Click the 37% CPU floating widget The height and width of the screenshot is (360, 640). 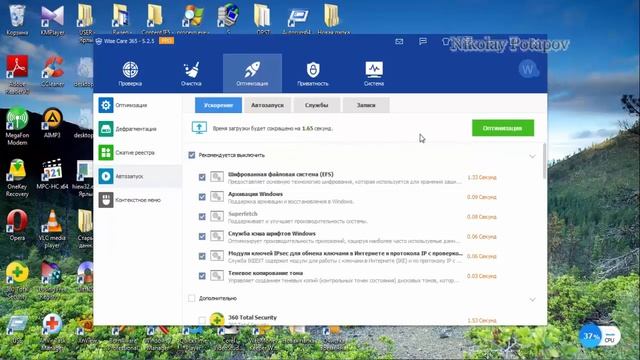pos(599,336)
